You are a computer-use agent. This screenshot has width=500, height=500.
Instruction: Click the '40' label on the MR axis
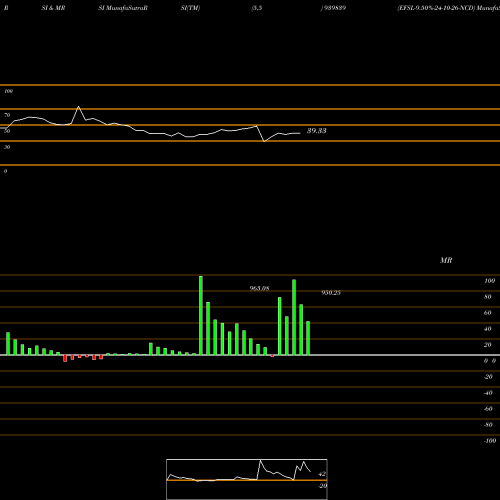488,329
